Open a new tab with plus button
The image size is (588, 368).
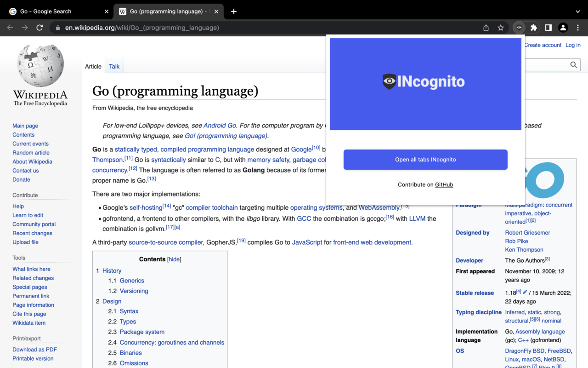(233, 11)
